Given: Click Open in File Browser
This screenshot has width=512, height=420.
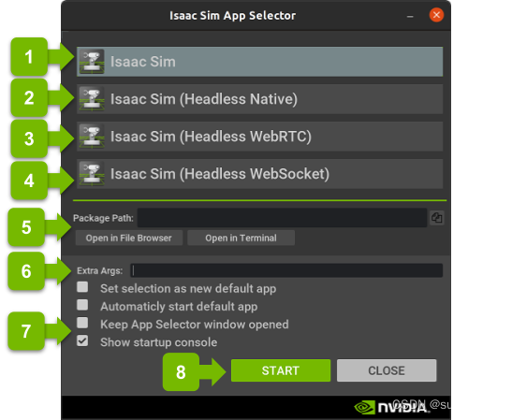Looking at the screenshot, I should (129, 238).
